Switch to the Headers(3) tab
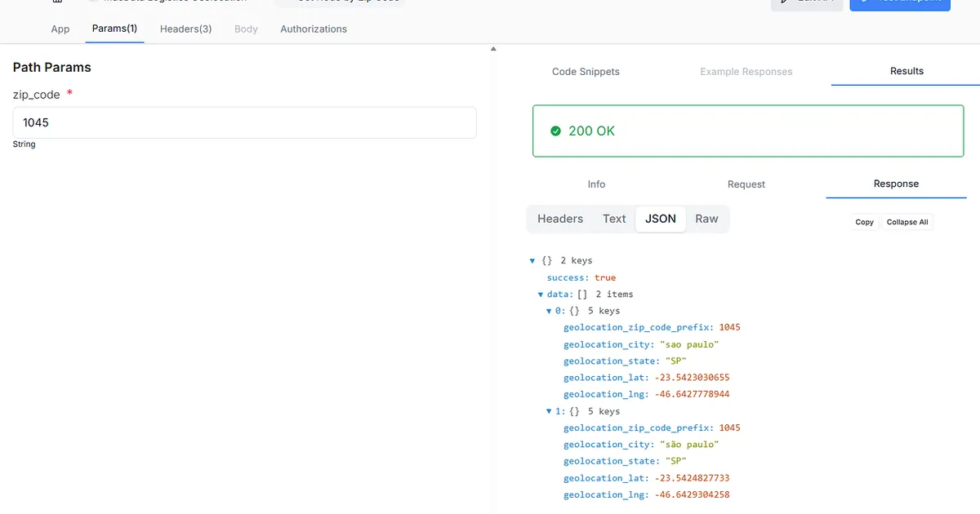The height and width of the screenshot is (514, 980). [x=185, y=29]
